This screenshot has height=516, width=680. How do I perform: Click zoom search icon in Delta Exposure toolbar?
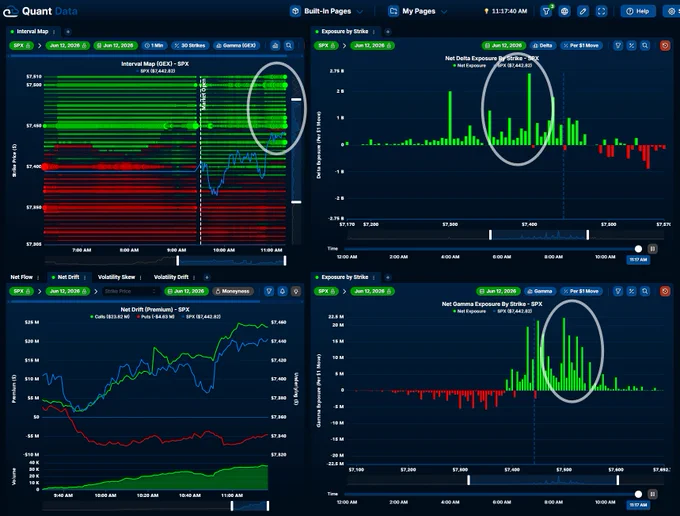point(645,46)
